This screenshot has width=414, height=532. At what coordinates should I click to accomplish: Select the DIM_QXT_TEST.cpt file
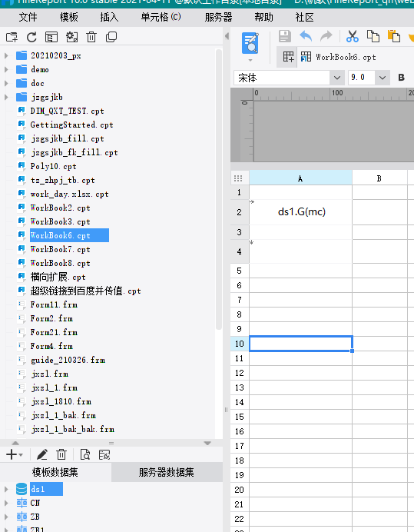pyautogui.click(x=67, y=111)
